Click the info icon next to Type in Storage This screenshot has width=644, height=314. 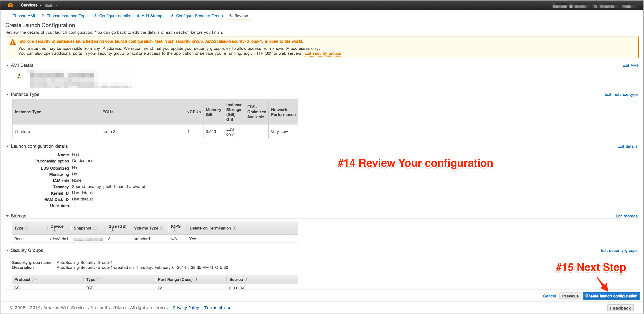click(x=27, y=228)
